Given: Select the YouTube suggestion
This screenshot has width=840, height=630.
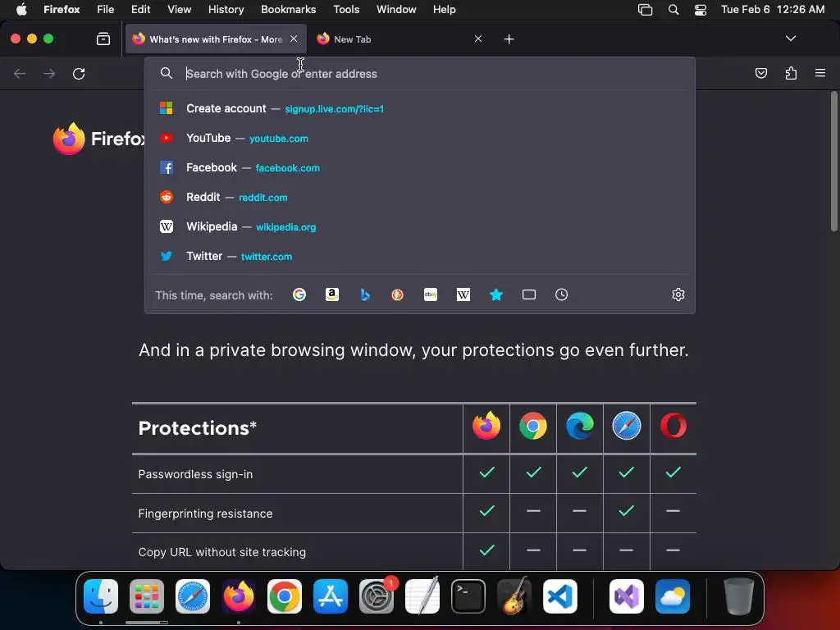Looking at the screenshot, I should (x=420, y=138).
